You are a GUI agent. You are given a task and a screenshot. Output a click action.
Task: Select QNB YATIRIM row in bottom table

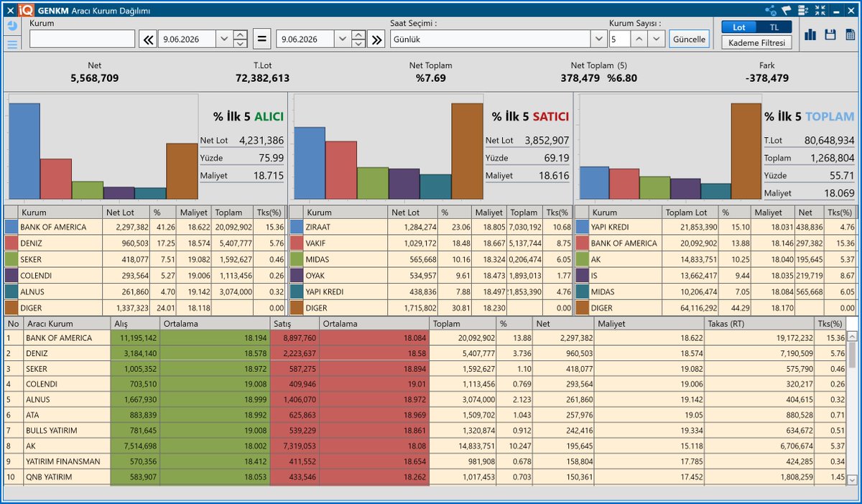[x=425, y=477]
